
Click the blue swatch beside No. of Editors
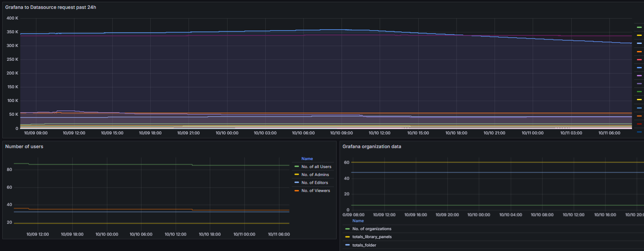pos(297,183)
